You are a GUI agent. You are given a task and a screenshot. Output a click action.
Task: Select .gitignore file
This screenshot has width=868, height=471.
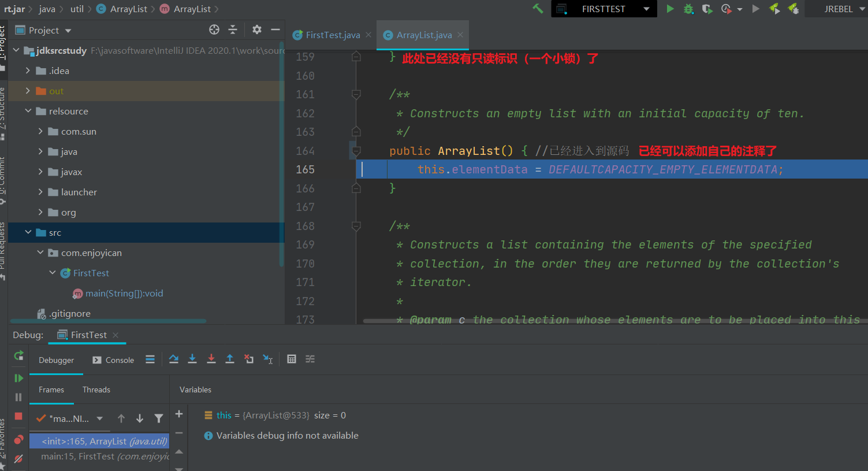[69, 313]
